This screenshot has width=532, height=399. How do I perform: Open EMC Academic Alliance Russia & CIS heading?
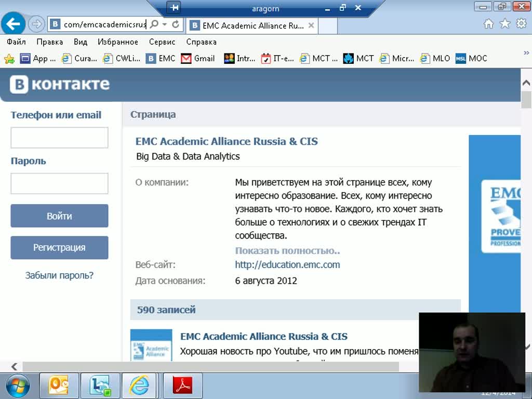point(227,141)
